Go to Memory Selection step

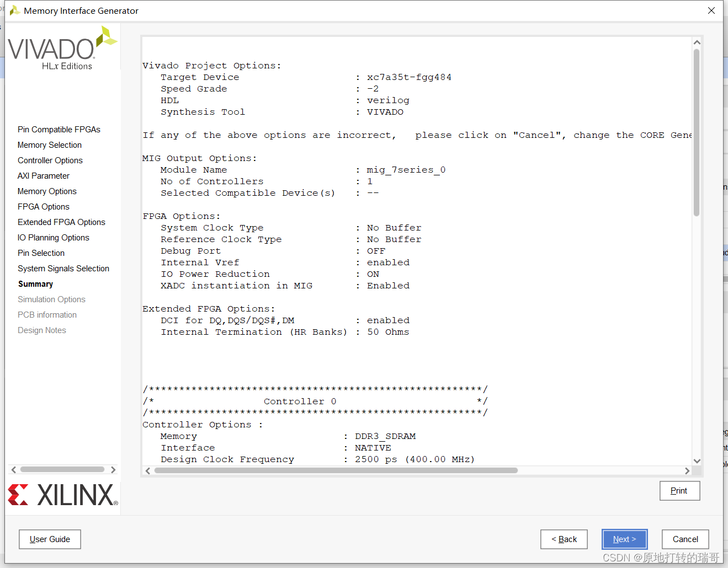(x=50, y=145)
